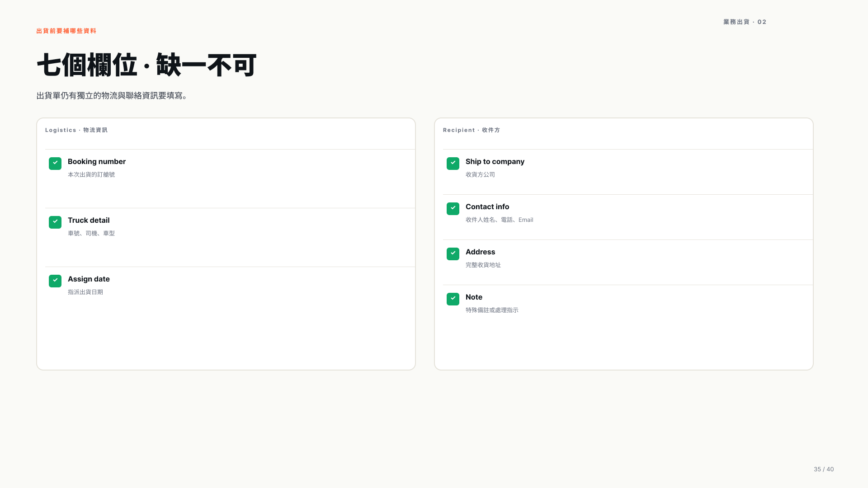Click the description '收件人姓名、電話、Email'
Screen dimensions: 868x488
[500, 220]
